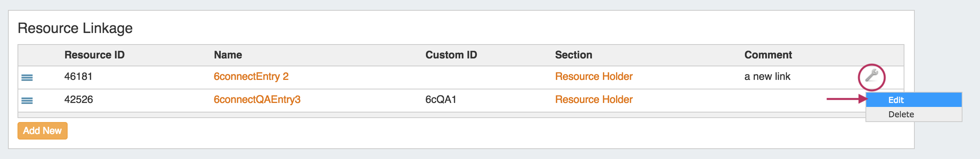Select the resource ID cell 42526
This screenshot has width=980, height=159.
78,99
